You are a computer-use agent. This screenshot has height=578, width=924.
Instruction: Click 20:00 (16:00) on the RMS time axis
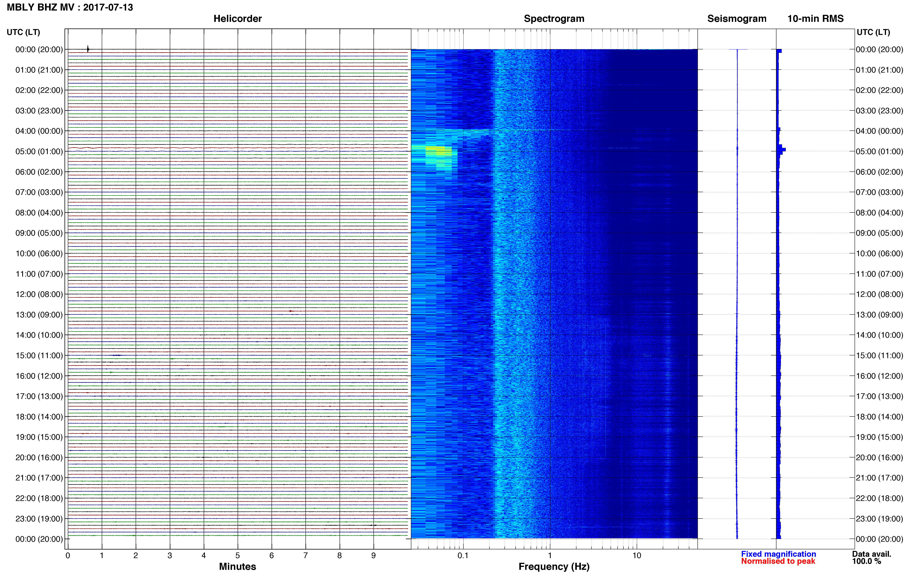879,458
